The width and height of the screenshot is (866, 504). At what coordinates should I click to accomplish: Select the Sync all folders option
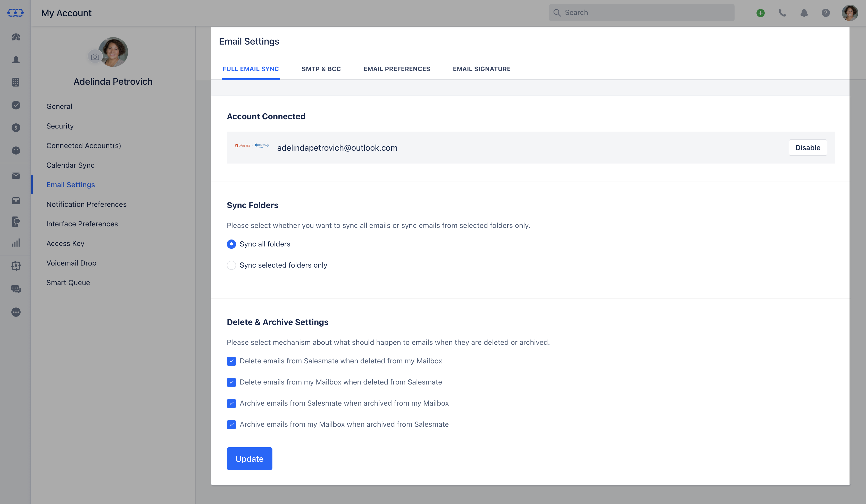coord(231,244)
